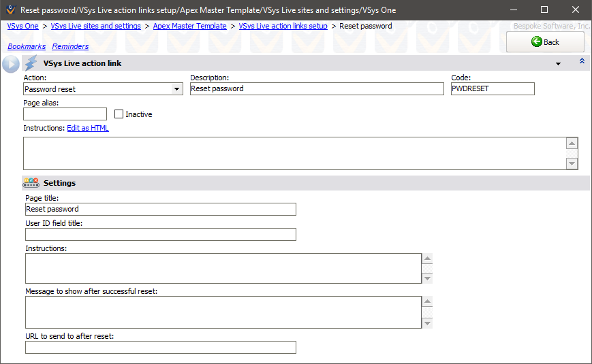Viewport: 592px width, 364px height.
Task: Navigate to Apex Master Template breadcrumb
Action: [x=189, y=26]
